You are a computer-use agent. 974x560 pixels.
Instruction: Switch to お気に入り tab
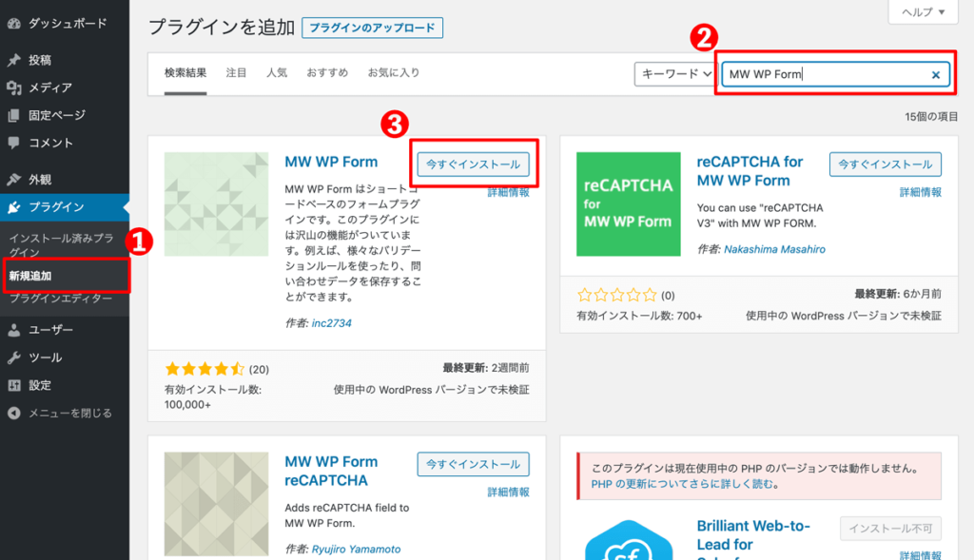tap(394, 73)
